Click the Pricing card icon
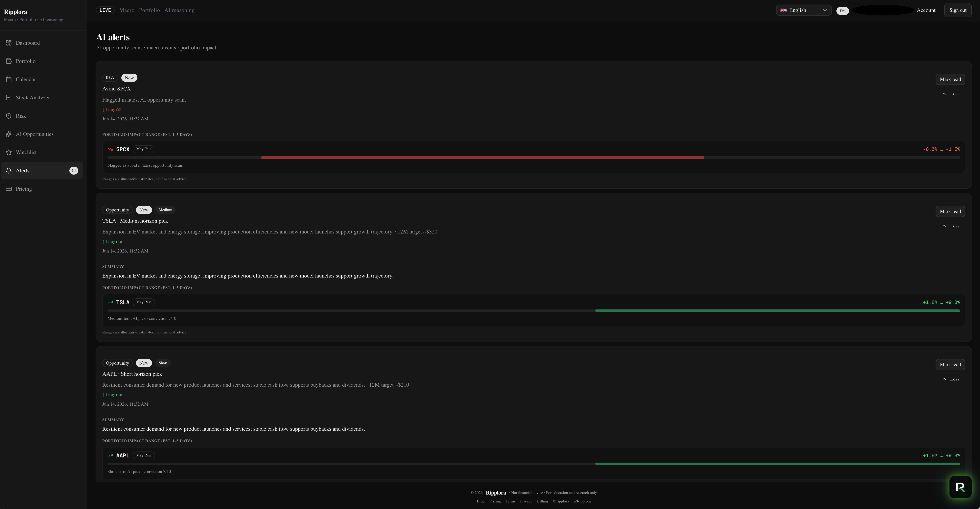980x509 pixels. [9, 189]
